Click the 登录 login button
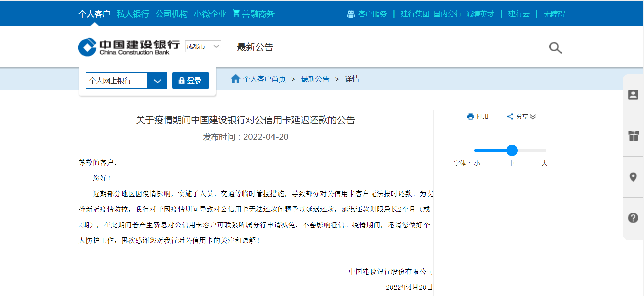 pos(191,81)
